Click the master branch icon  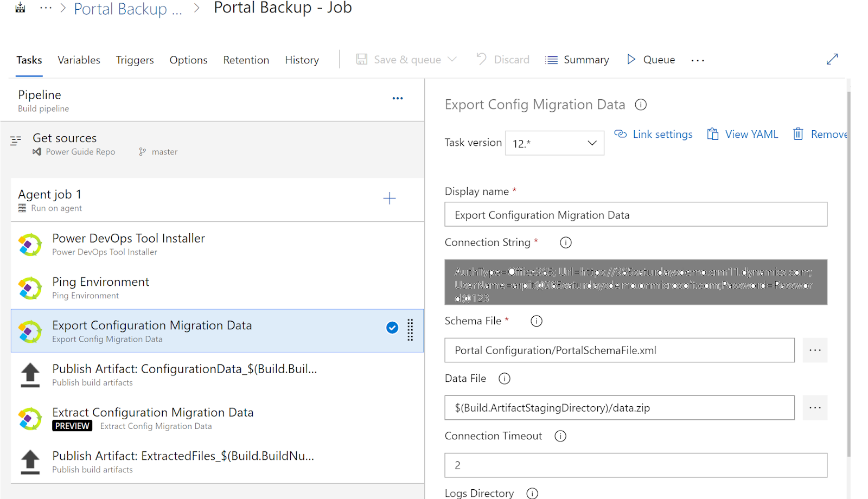tap(143, 152)
